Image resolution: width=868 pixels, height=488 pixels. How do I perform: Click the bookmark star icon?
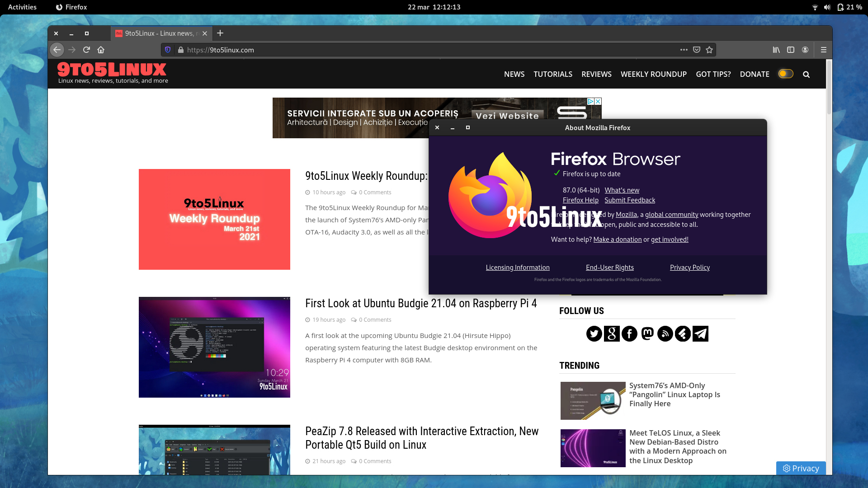tap(709, 50)
